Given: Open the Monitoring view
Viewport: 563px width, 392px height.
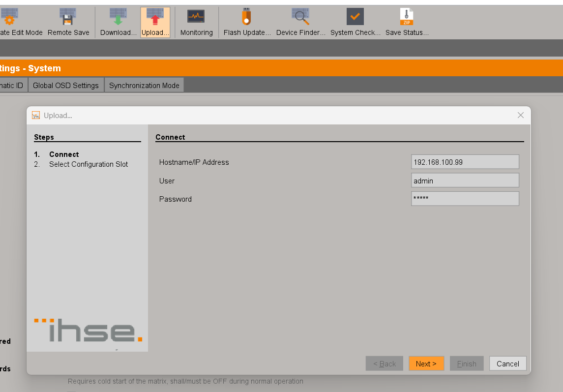Looking at the screenshot, I should click(x=196, y=18).
